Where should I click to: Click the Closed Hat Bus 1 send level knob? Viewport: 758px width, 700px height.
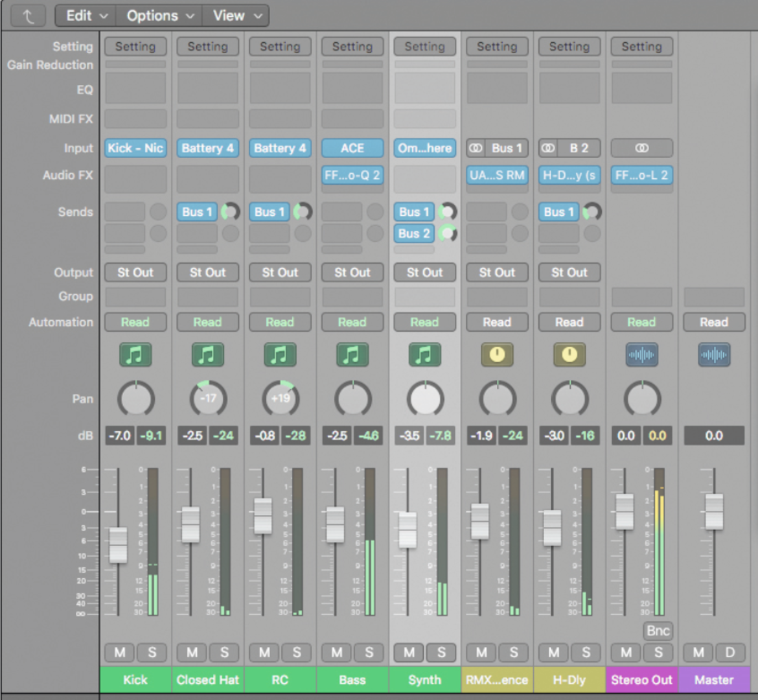click(231, 212)
